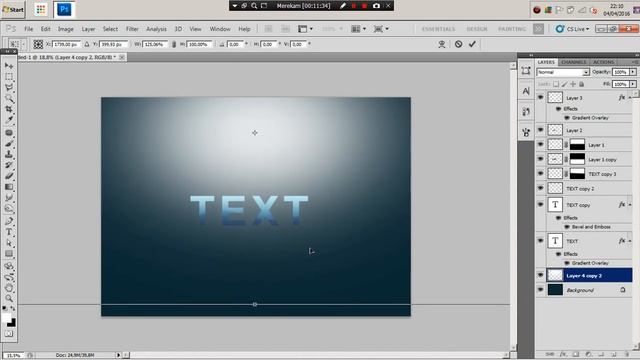Select the Eraser tool
Screen dimensions: 640x360
pyautogui.click(x=9, y=176)
